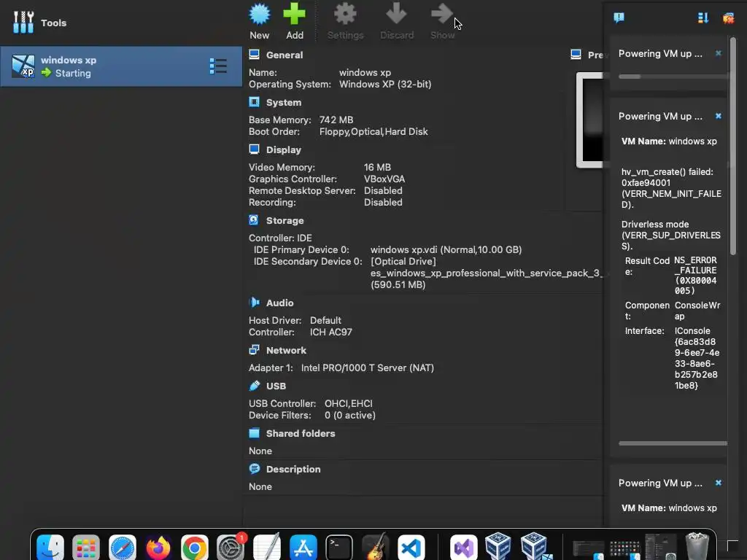Click the Video Memory value 16 MB

point(377,167)
